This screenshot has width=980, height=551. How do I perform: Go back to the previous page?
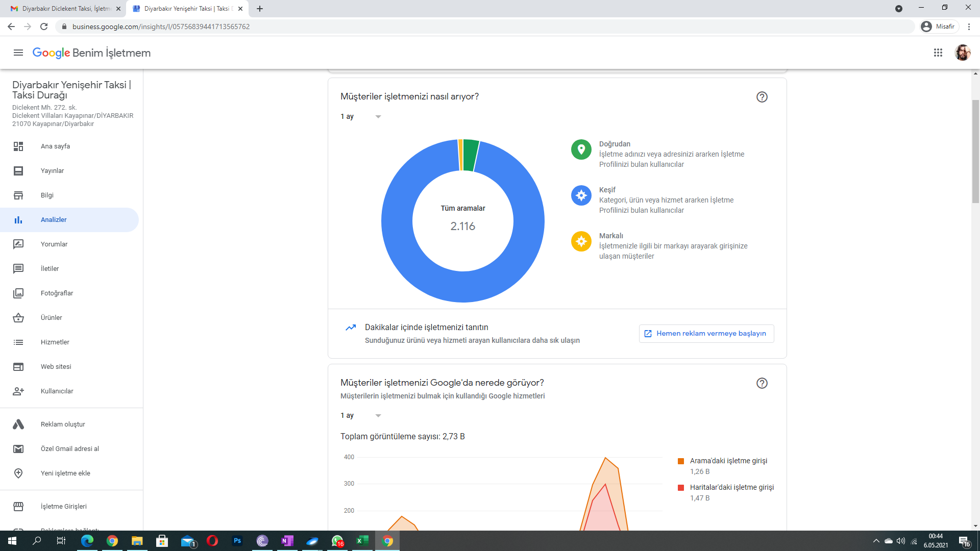point(11,27)
